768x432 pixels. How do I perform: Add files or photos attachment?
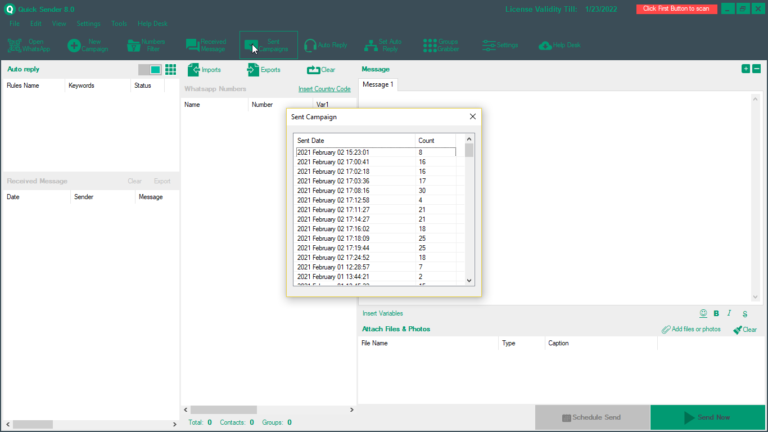click(691, 329)
